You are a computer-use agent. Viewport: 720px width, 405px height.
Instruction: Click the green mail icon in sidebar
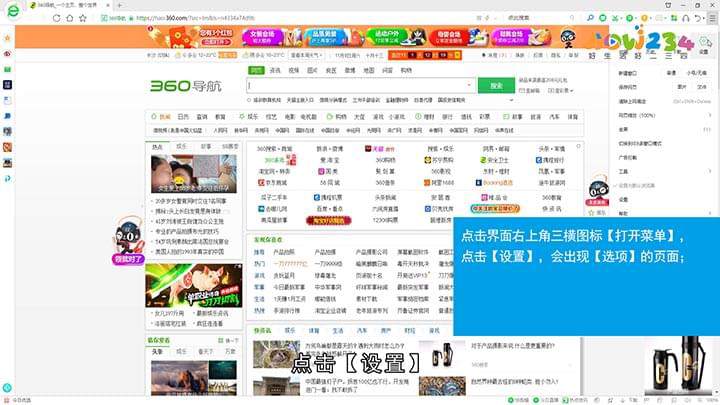(x=7, y=69)
